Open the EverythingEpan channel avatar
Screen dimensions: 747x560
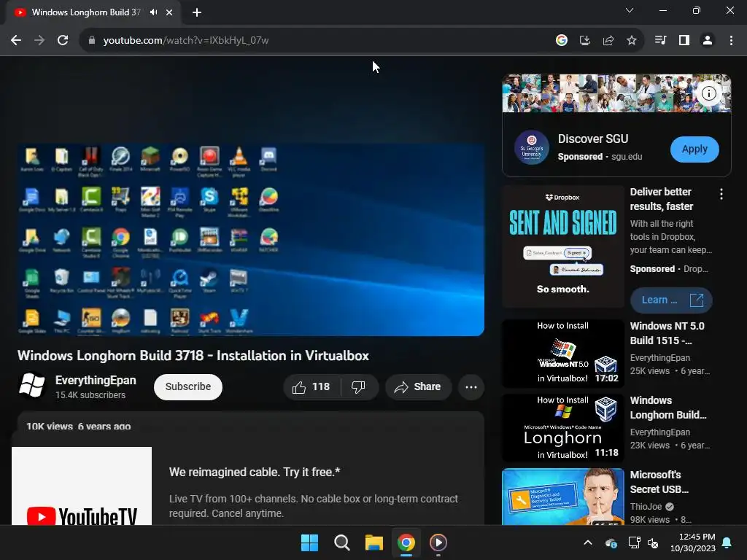point(32,386)
